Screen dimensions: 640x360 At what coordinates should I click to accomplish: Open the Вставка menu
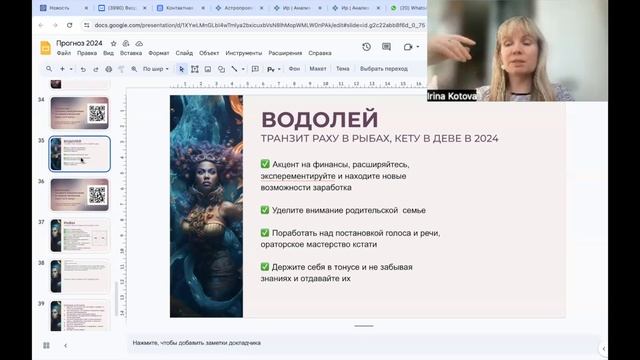click(x=131, y=53)
